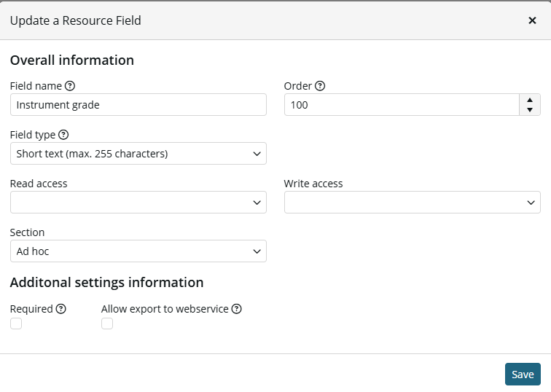
Task: Show help for Field name
Action: point(70,86)
